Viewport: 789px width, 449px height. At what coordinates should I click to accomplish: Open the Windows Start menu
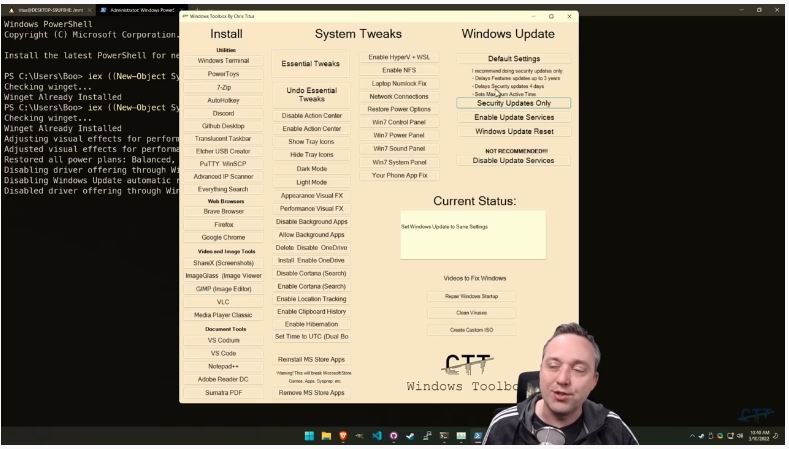pyautogui.click(x=309, y=436)
